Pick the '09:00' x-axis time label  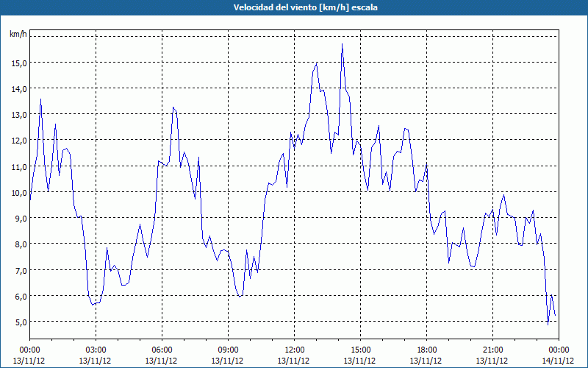[x=228, y=350]
